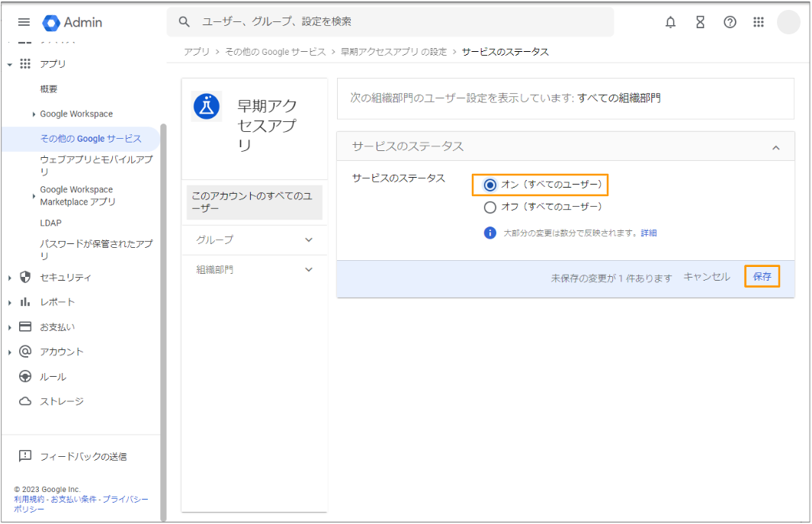Image resolution: width=812 pixels, height=524 pixels.
Task: Select オン（すべてのユーザー）radio button
Action: pos(490,185)
